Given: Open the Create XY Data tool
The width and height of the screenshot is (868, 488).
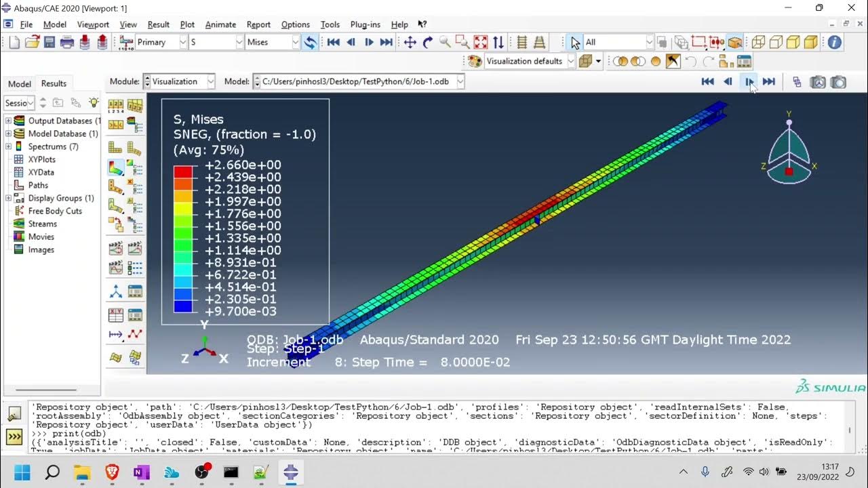Looking at the screenshot, I should [x=116, y=315].
